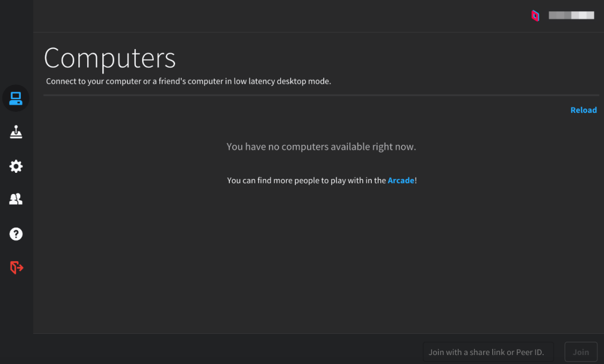Open the Friends list icon
This screenshot has width=604, height=364.
[16, 199]
